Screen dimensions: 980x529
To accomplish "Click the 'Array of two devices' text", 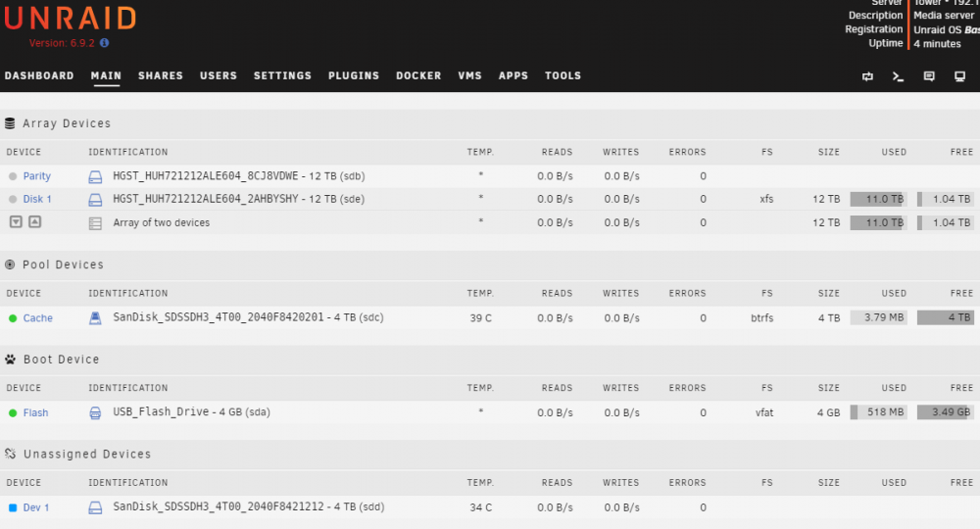I will click(x=162, y=223).
